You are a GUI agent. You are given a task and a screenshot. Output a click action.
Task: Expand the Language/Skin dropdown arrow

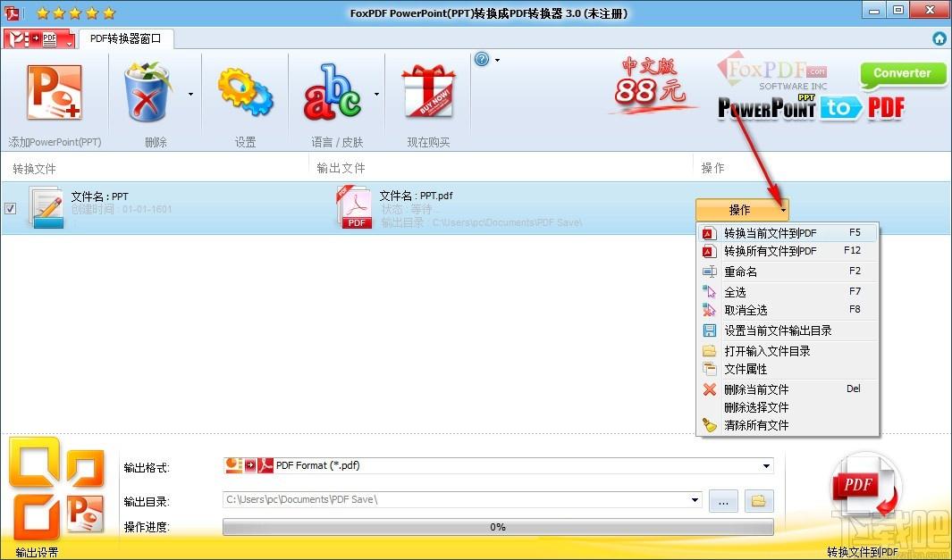coord(376,94)
